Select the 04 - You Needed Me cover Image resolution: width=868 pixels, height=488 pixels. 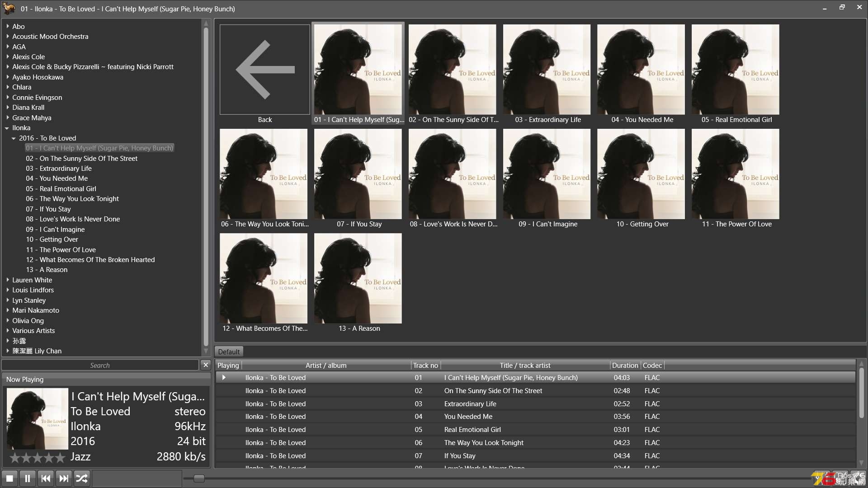[x=641, y=69]
